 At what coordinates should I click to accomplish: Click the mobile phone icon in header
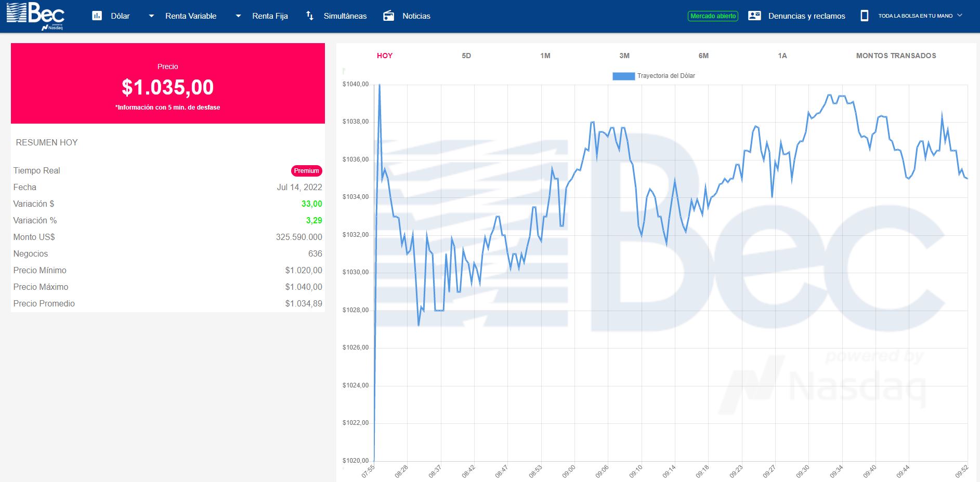865,16
